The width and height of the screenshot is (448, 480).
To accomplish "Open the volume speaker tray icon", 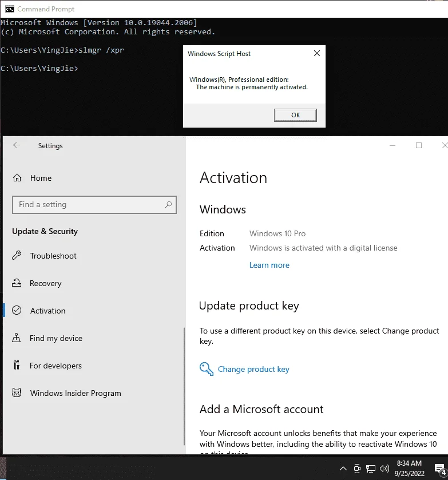I will 384,469.
